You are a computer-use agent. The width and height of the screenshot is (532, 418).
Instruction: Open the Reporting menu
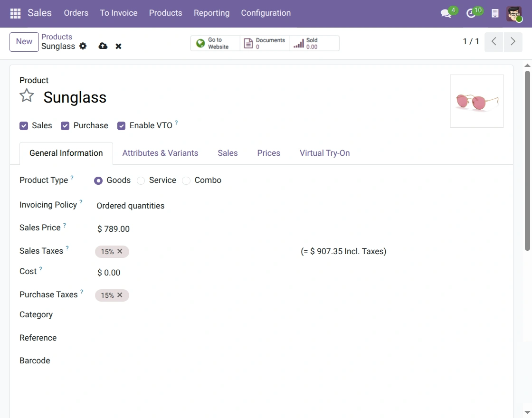tap(212, 13)
